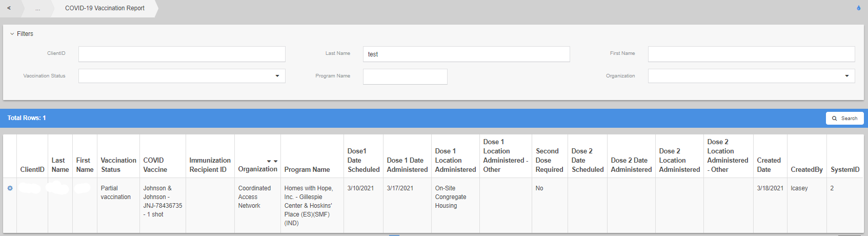The width and height of the screenshot is (868, 236).
Task: Click the blue droplet icon at top right
Action: 858,8
